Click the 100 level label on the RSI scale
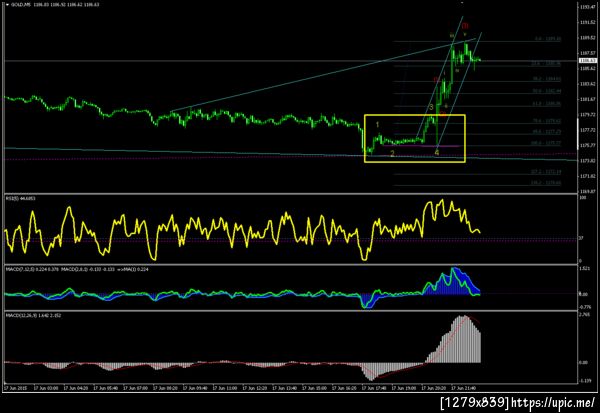Viewport: 600px width, 413px height. (583, 198)
